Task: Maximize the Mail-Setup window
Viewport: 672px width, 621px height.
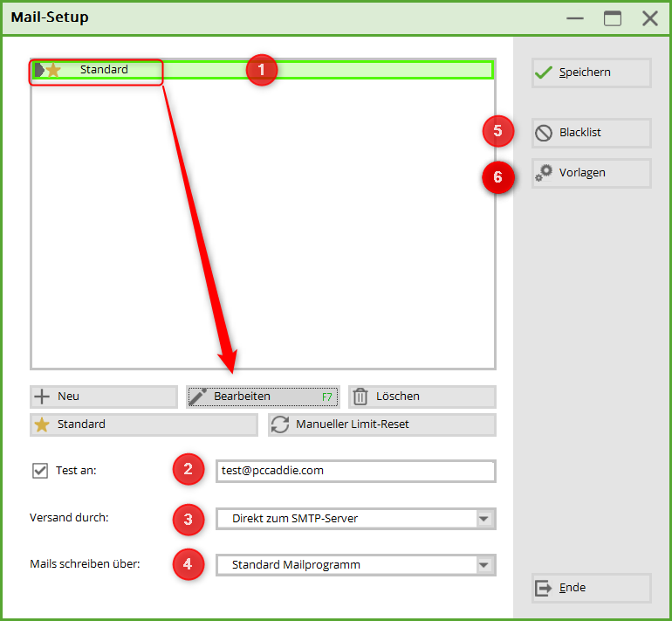Action: click(x=613, y=18)
